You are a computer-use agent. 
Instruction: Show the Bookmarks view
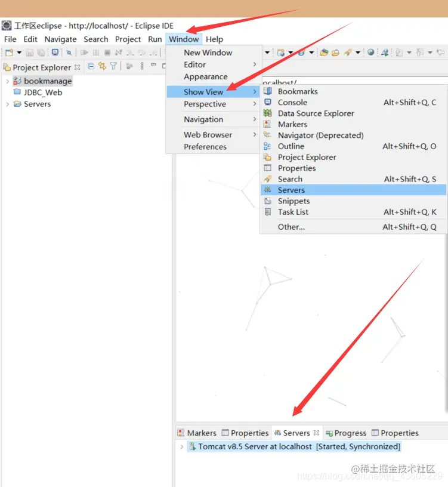[354, 91]
